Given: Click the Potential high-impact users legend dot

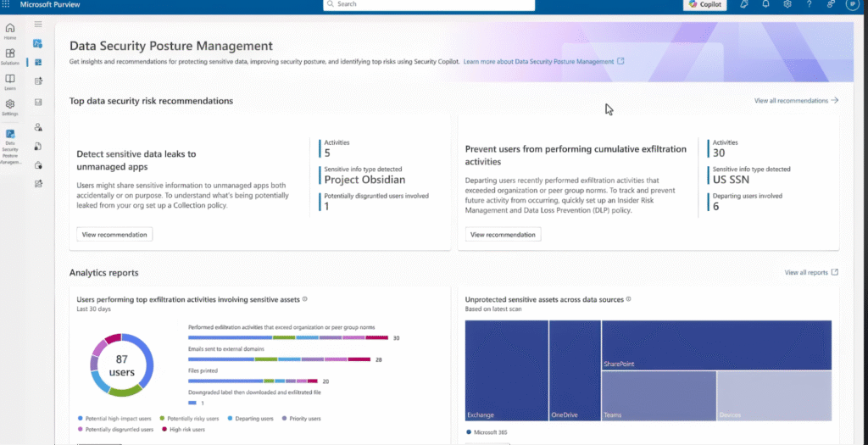Looking at the screenshot, I should [80, 419].
